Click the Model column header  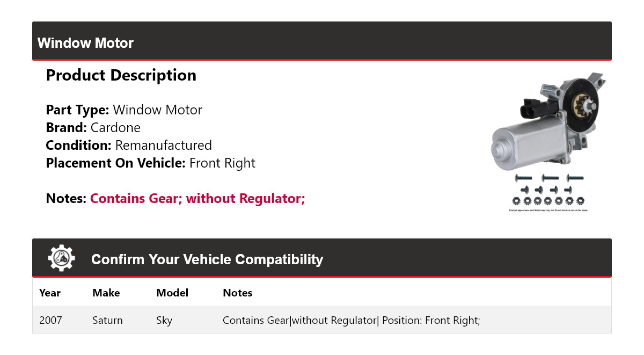tap(172, 293)
